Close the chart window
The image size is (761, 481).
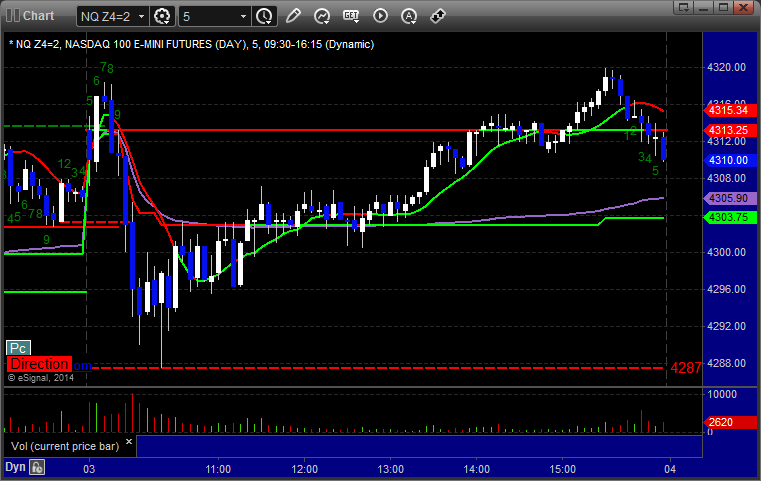[x=743, y=7]
